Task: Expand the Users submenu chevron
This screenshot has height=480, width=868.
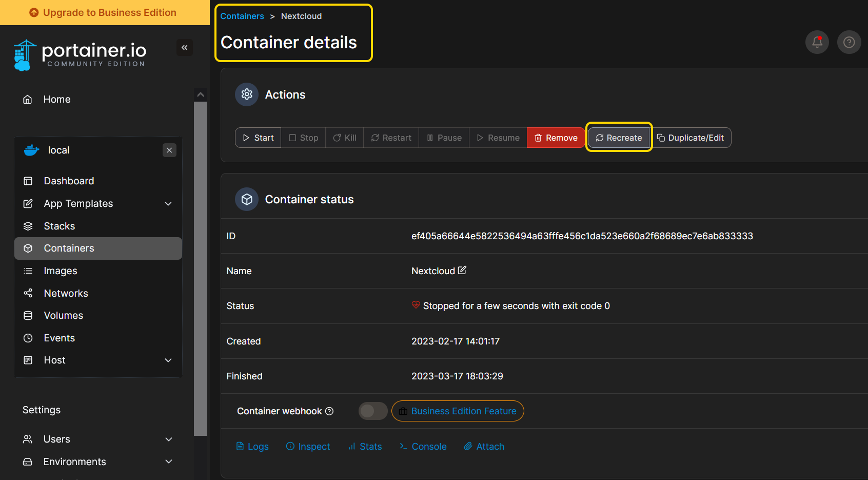Action: (x=169, y=439)
